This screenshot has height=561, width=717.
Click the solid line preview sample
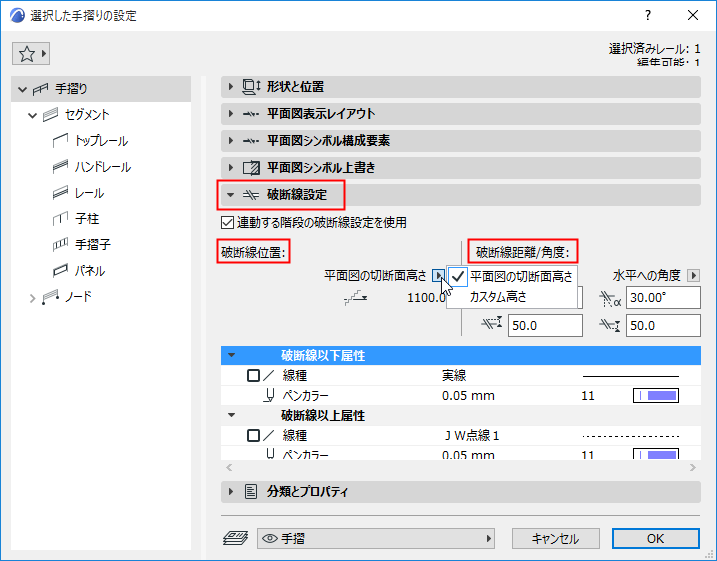pyautogui.click(x=631, y=376)
